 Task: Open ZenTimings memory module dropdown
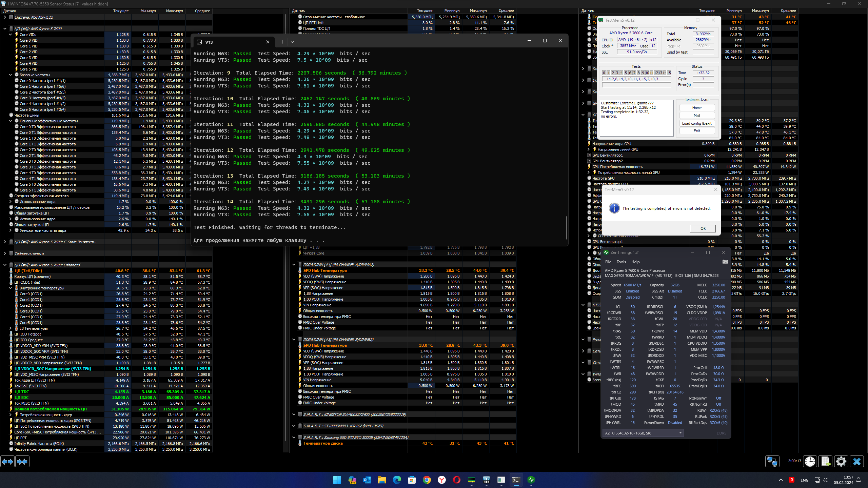(x=680, y=433)
